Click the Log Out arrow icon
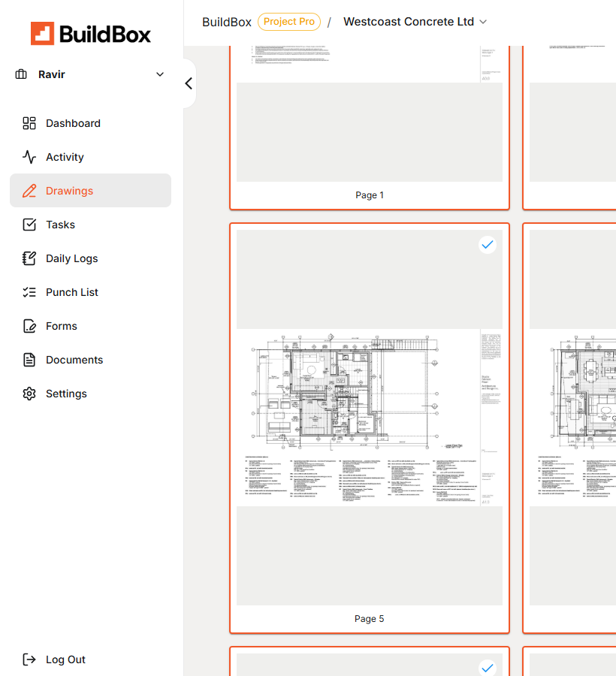This screenshot has width=616, height=676. tap(29, 659)
